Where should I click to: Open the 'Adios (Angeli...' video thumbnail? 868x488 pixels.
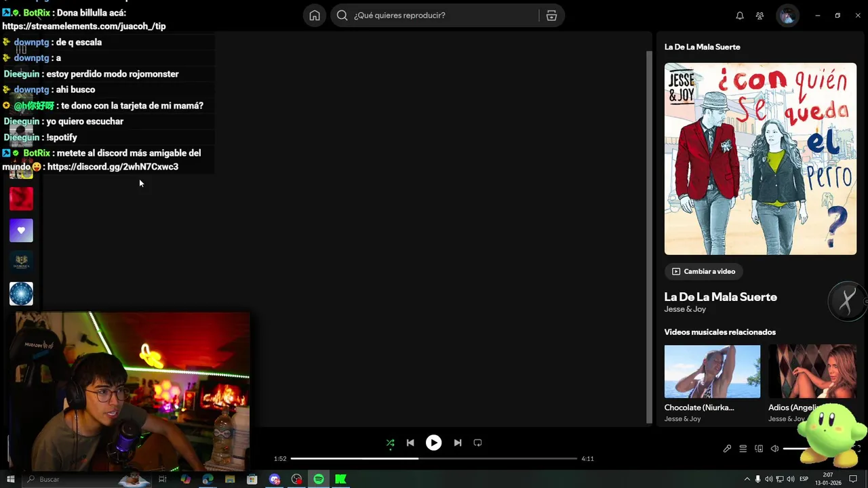point(812,371)
